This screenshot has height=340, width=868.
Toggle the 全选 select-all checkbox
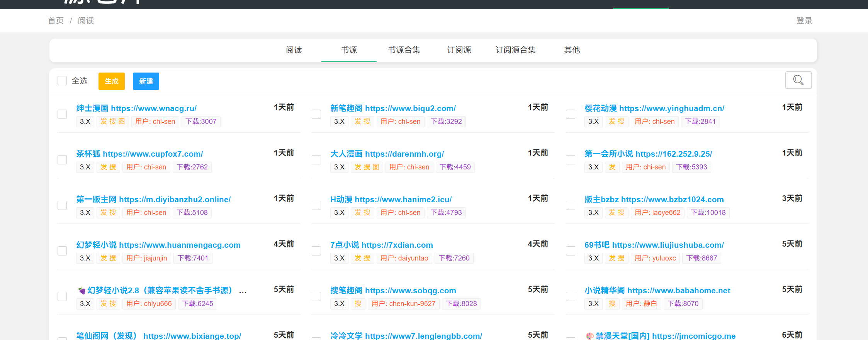click(x=62, y=81)
